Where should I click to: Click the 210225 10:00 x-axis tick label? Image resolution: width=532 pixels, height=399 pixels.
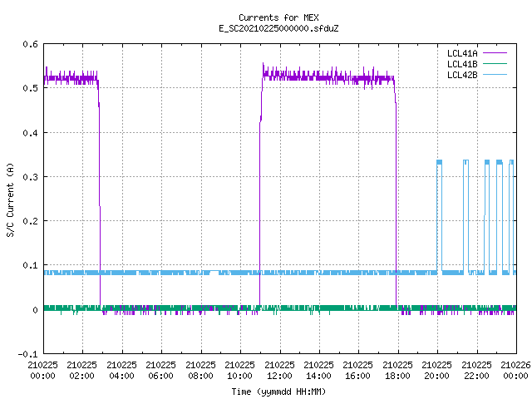tap(239, 371)
